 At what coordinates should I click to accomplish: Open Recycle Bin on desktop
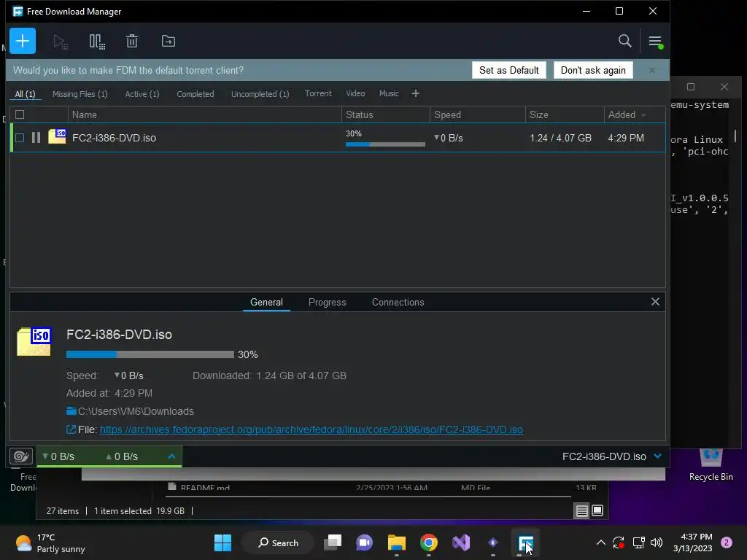(711, 464)
